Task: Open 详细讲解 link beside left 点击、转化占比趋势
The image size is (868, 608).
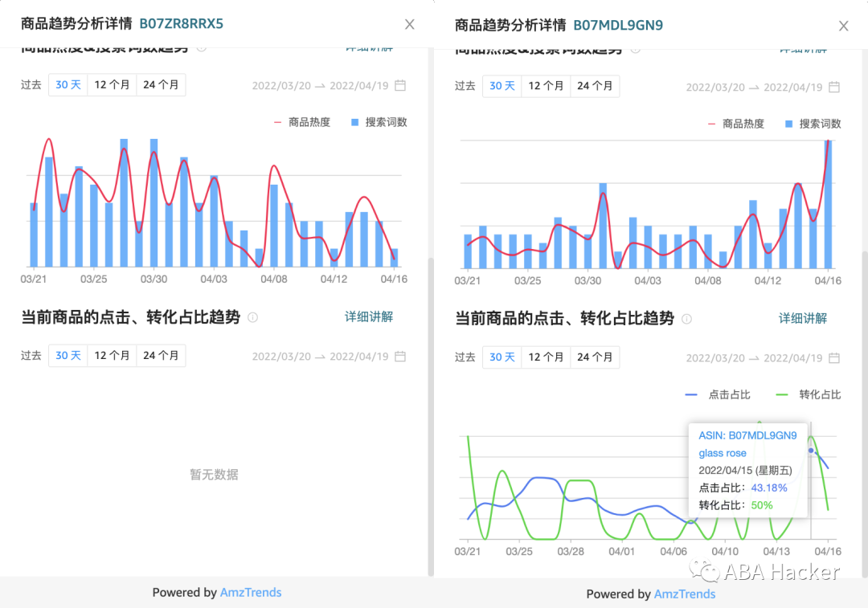Action: 369,316
